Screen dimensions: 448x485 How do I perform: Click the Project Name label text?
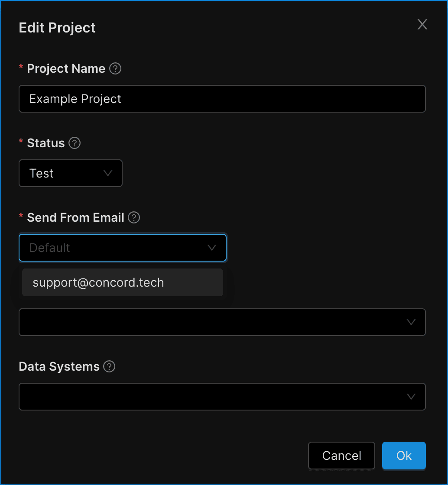click(66, 69)
